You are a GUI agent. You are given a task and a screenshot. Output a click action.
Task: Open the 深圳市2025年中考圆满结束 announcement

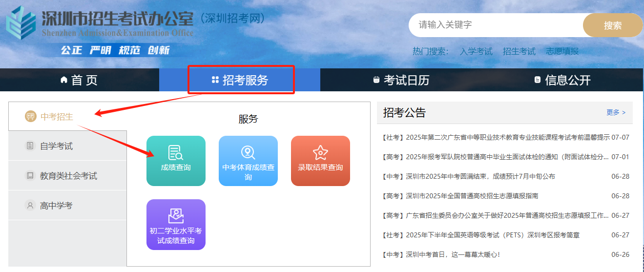click(x=480, y=176)
